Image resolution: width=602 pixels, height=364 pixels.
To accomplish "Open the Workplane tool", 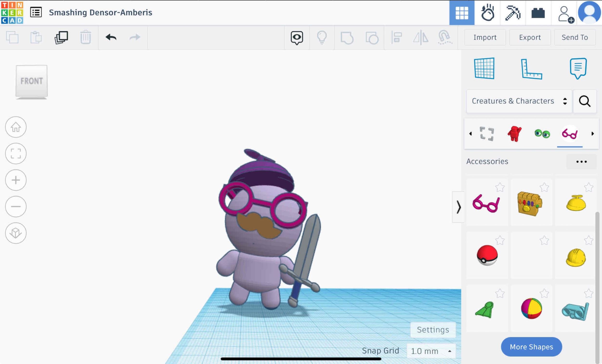I will [484, 68].
